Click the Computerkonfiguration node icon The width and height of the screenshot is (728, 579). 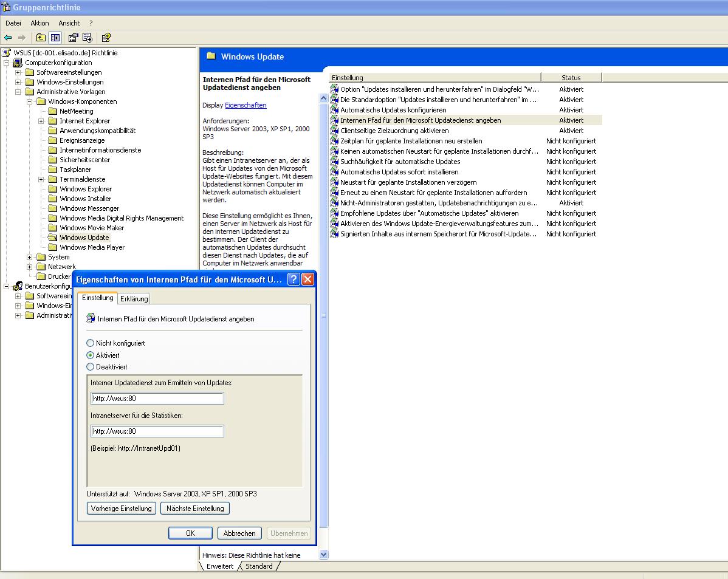point(18,62)
